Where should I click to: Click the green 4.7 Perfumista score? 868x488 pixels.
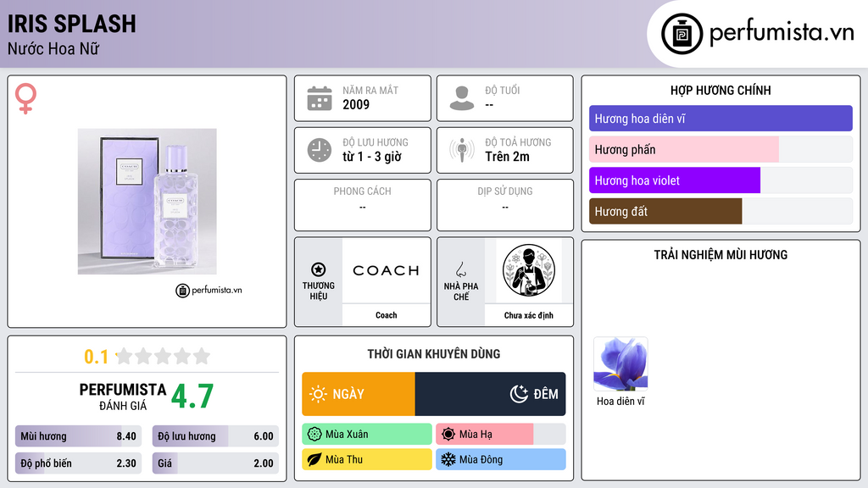[192, 396]
